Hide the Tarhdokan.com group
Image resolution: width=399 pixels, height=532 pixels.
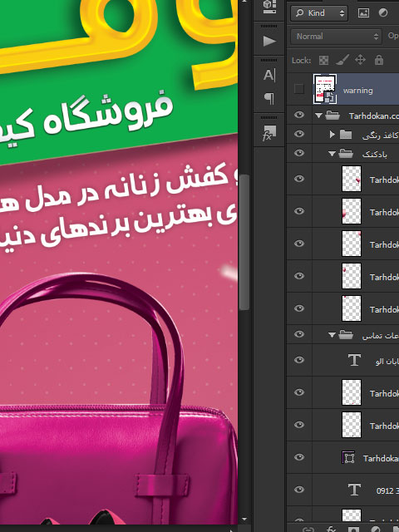299,115
